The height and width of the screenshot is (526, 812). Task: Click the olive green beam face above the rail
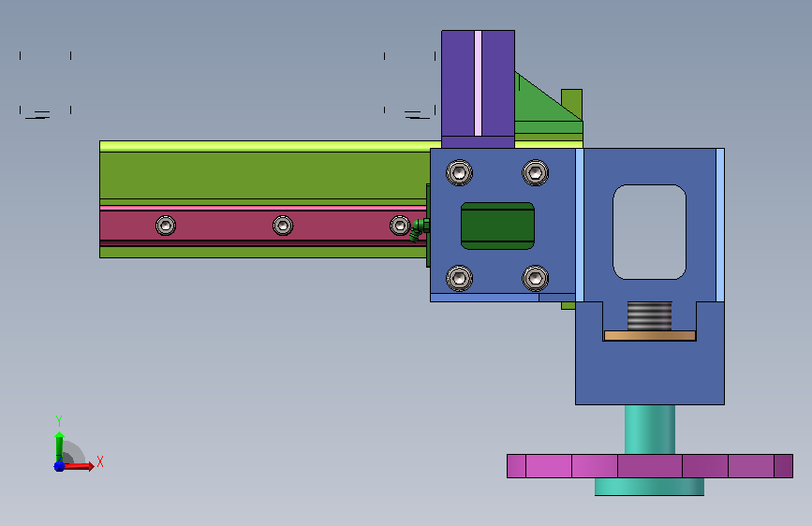[264, 175]
